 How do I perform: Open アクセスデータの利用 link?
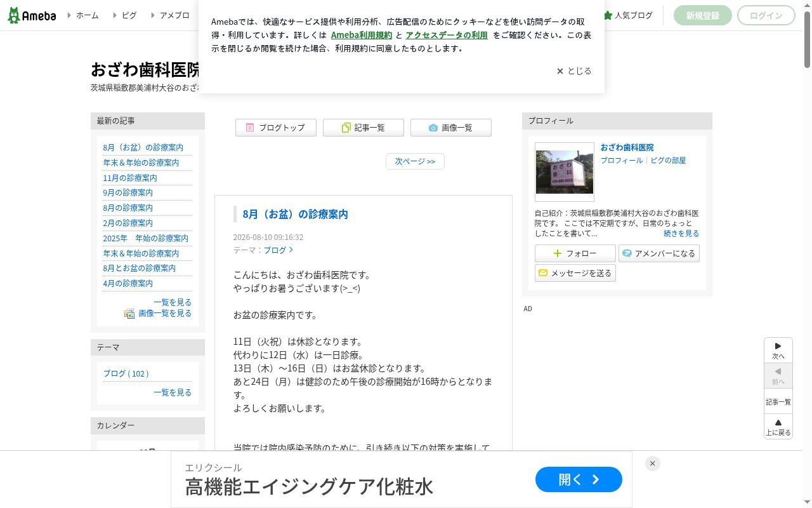click(x=447, y=36)
